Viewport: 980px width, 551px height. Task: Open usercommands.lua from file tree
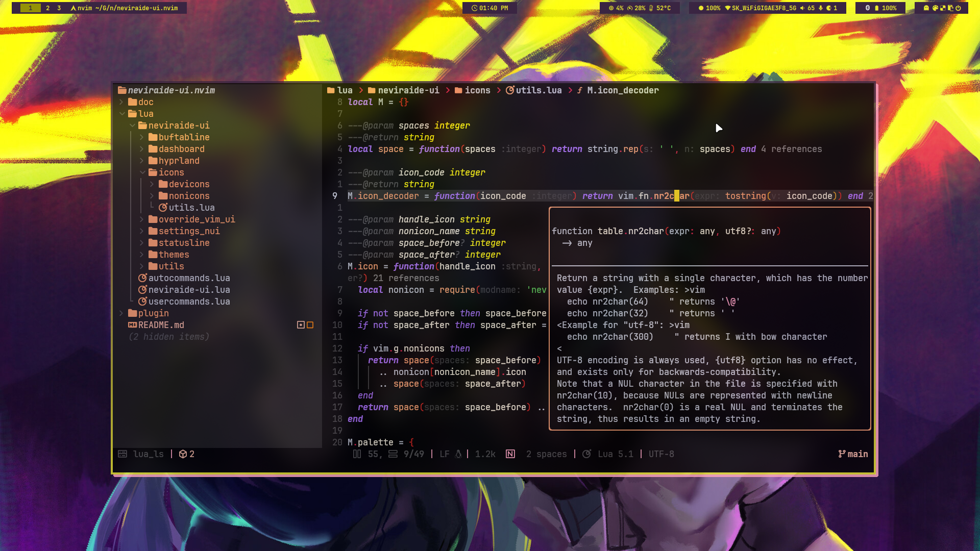click(x=189, y=302)
